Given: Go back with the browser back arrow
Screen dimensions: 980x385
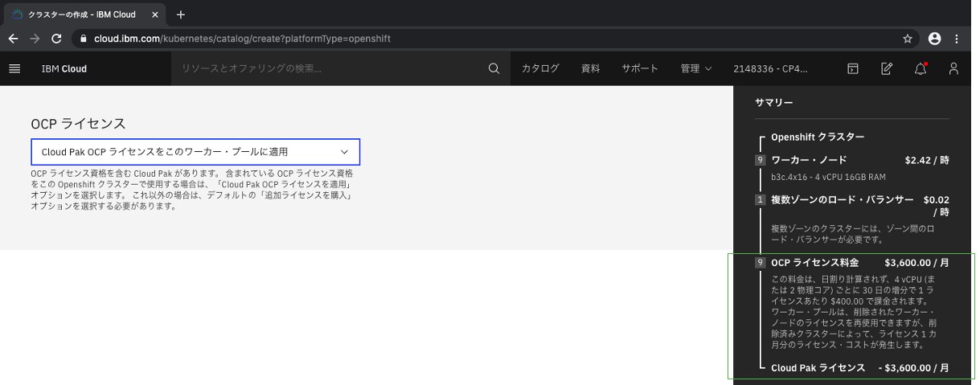Looking at the screenshot, I should click(14, 38).
